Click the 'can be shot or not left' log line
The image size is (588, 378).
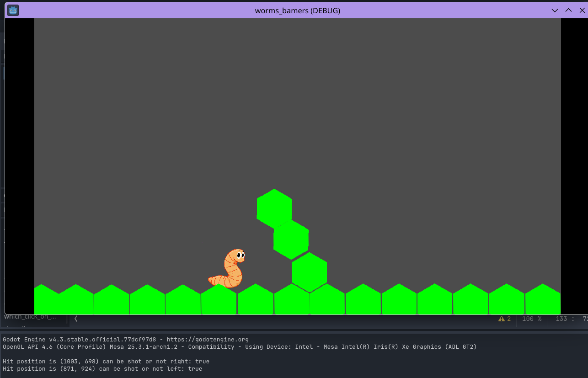(102, 368)
